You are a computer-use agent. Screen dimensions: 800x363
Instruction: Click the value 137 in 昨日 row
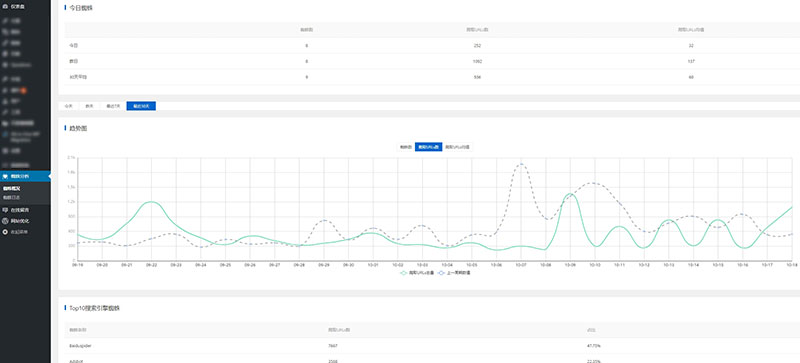point(691,61)
